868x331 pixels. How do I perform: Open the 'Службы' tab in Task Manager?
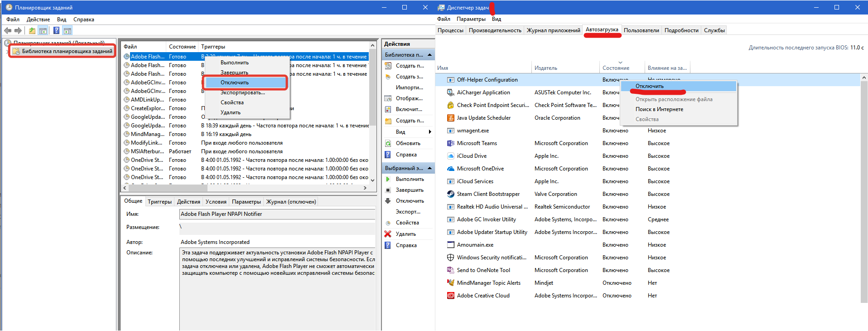(714, 30)
